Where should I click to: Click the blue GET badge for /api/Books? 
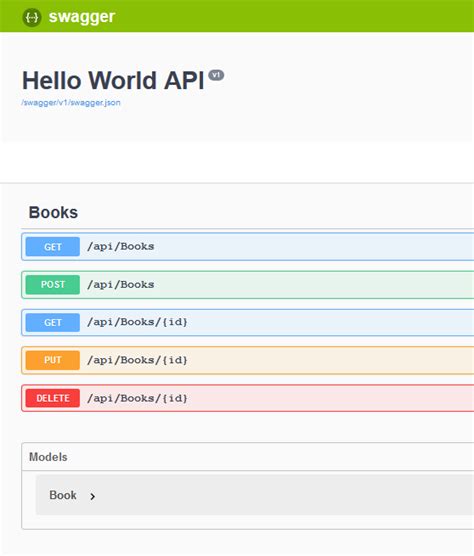52,246
